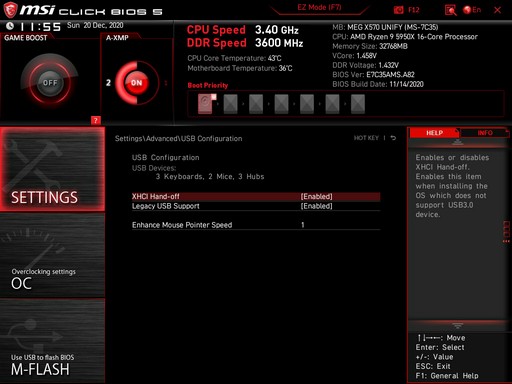Viewport: 512px width, 384px height.
Task: Click the BIOS Ver E7C35AMS.A82 entry
Action: [373, 75]
